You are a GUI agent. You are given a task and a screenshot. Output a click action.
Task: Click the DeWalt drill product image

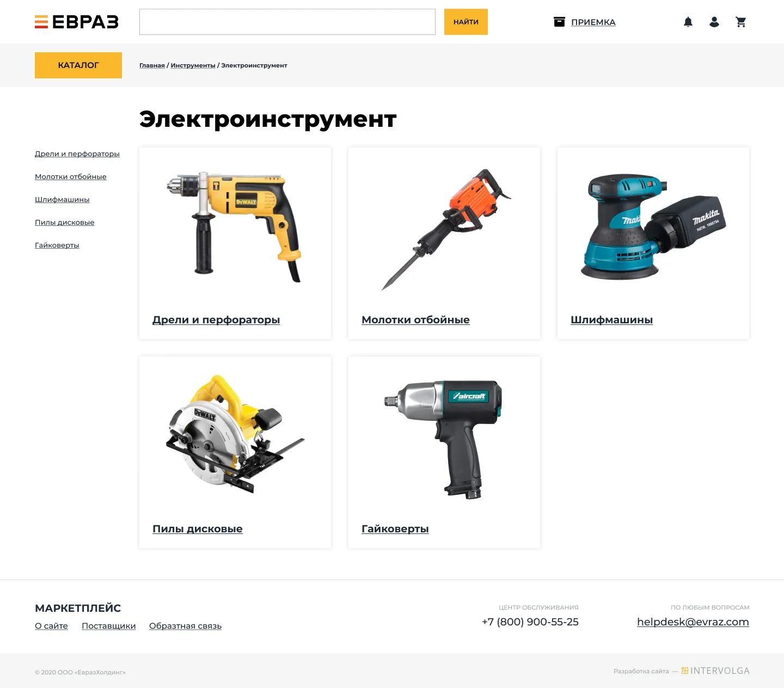[x=235, y=226]
